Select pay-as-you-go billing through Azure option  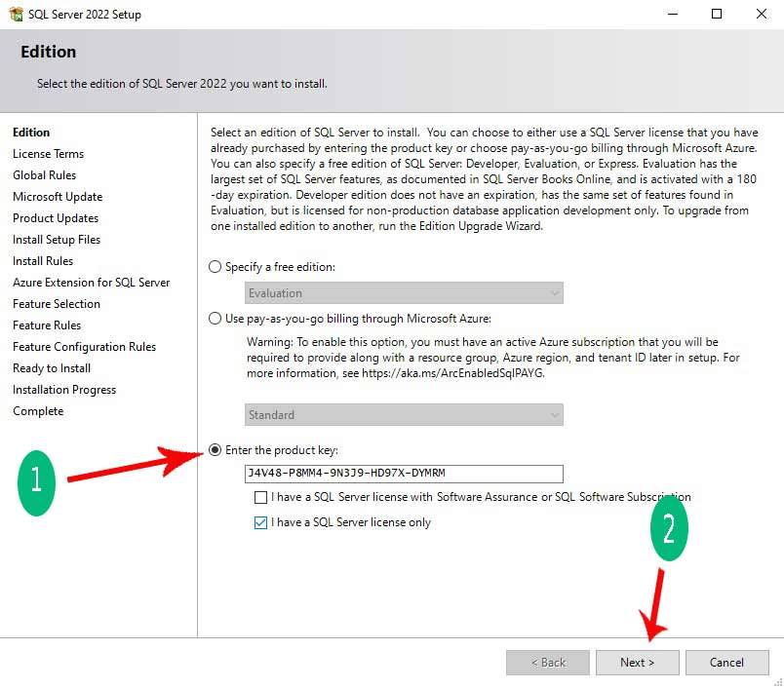point(215,319)
